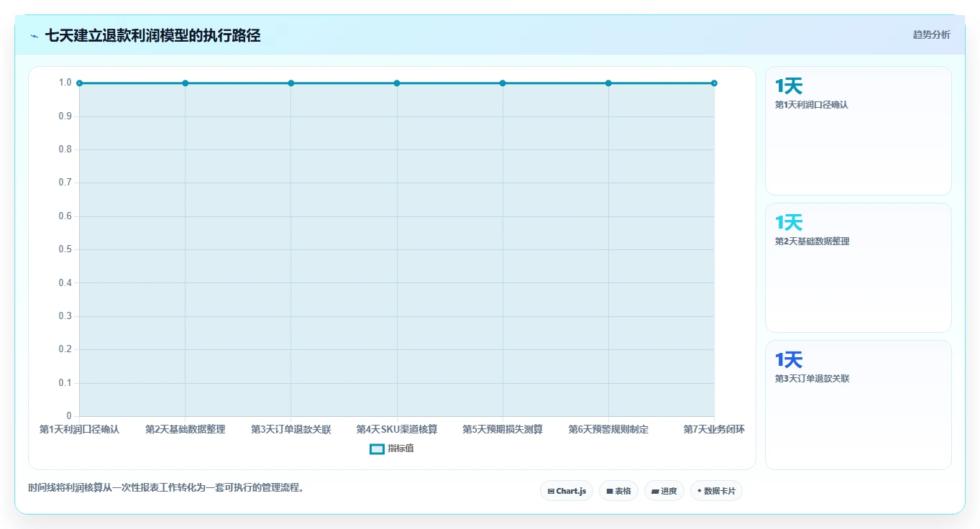Click the data point for 第4天SKU渠道核算

tap(397, 83)
